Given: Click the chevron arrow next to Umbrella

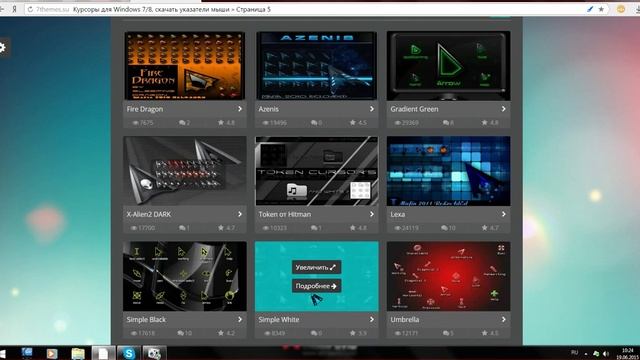Looking at the screenshot, I should click(504, 320).
